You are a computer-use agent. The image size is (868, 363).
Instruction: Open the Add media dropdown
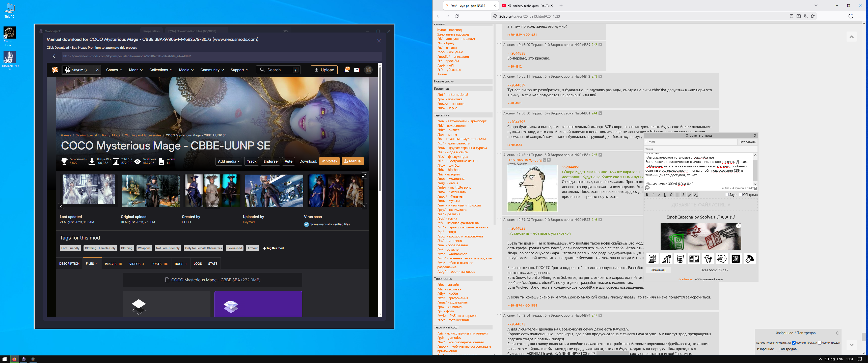pyautogui.click(x=229, y=161)
